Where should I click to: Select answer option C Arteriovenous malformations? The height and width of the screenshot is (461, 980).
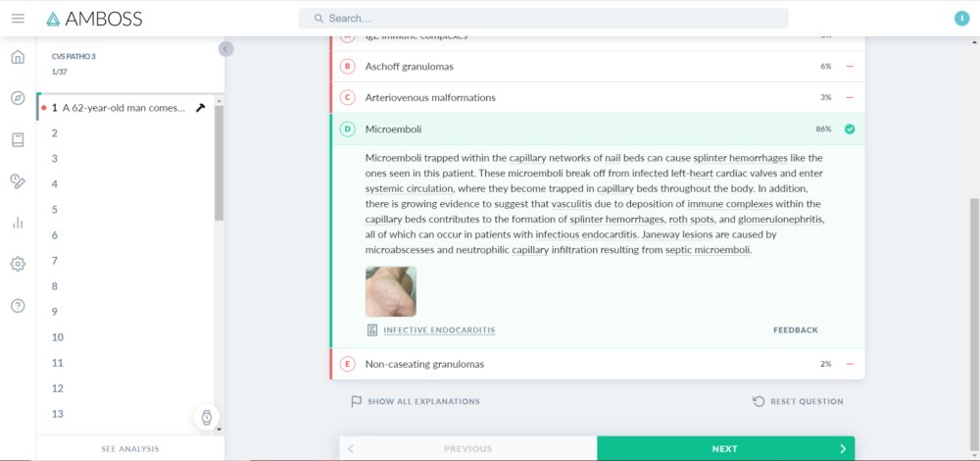598,97
